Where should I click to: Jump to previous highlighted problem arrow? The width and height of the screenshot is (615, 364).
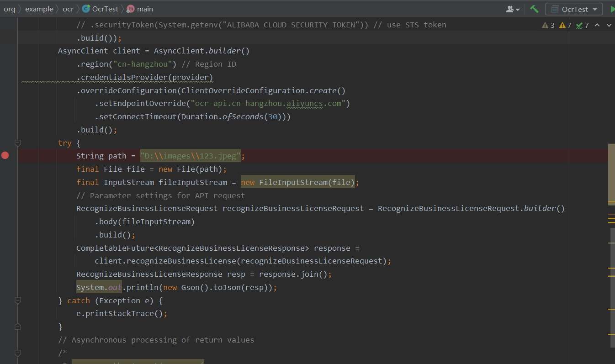[597, 25]
